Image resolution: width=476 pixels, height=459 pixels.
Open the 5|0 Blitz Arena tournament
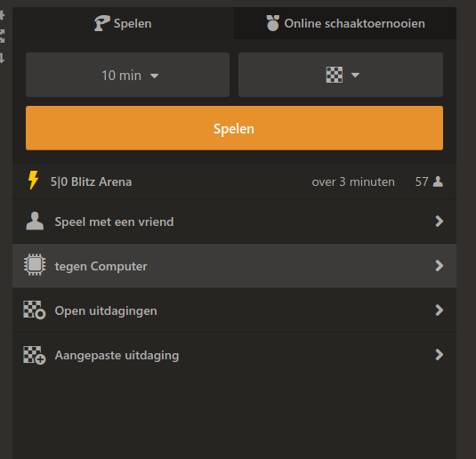coord(234,181)
